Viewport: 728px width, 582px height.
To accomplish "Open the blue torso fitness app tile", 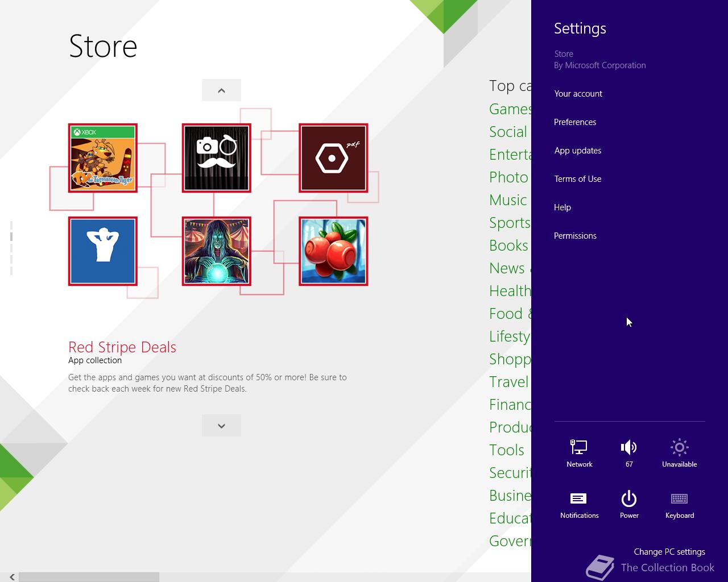I will click(x=103, y=251).
